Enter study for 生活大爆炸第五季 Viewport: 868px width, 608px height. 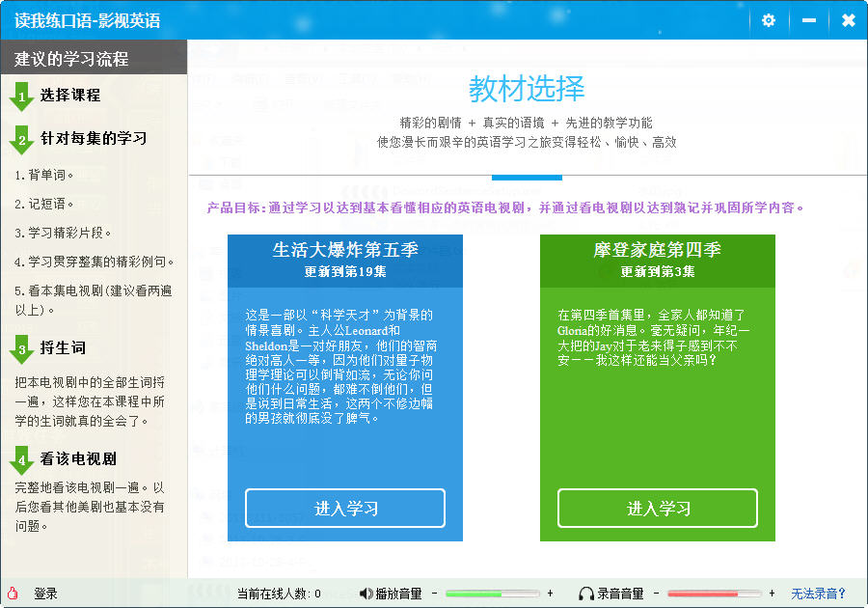[345, 508]
